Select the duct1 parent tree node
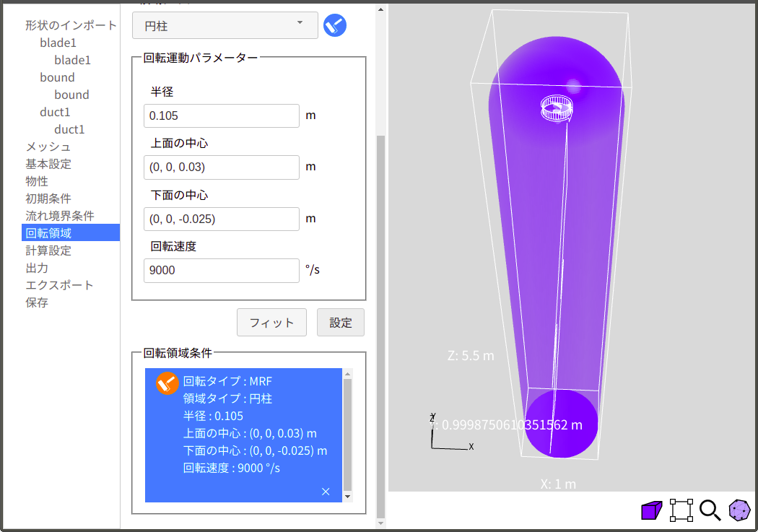The height and width of the screenshot is (532, 758). (x=55, y=112)
